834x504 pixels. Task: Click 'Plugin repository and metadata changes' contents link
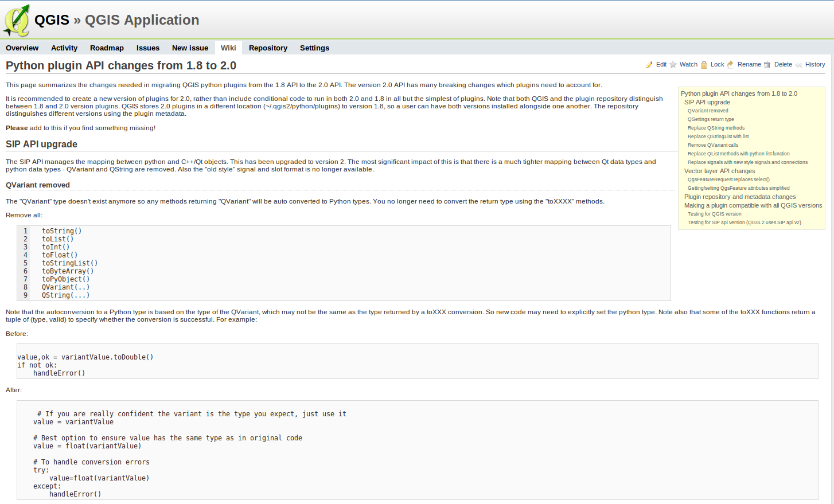pyautogui.click(x=739, y=197)
